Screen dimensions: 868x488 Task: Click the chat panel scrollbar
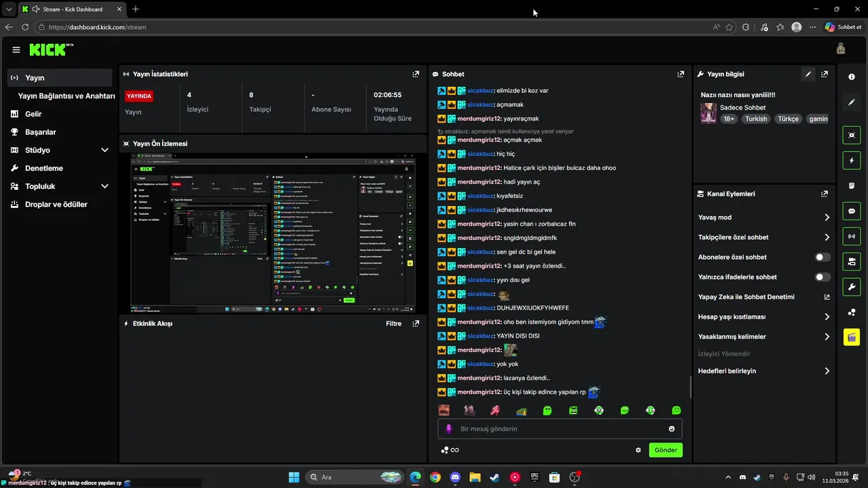pos(690,388)
